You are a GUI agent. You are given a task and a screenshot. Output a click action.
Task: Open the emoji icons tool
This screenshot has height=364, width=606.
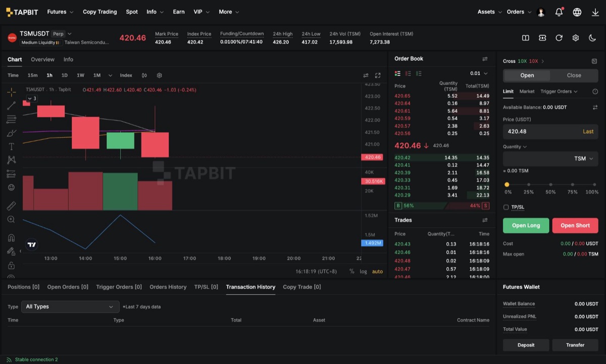click(11, 187)
